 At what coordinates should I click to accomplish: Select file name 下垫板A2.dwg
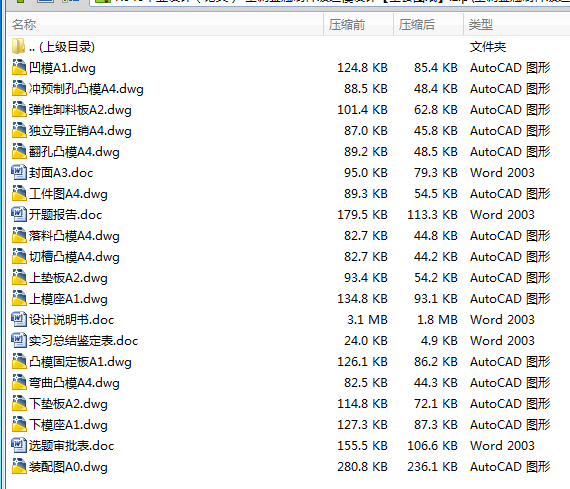(68, 404)
